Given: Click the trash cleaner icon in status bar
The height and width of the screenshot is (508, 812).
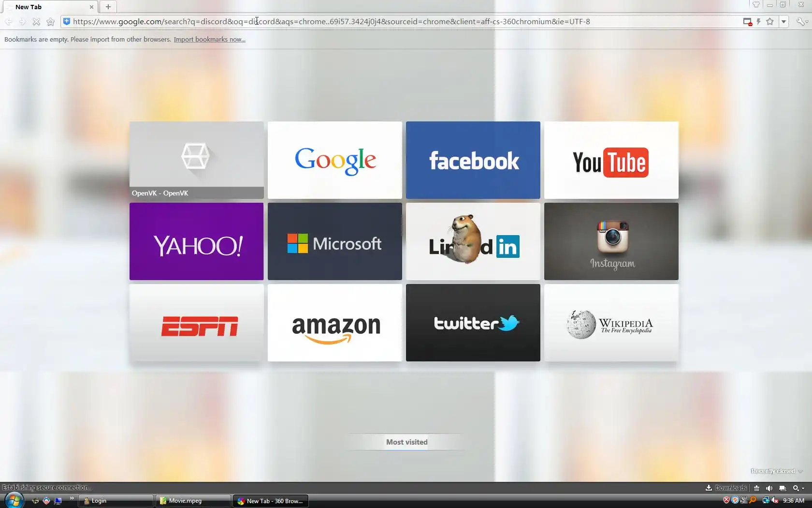Looking at the screenshot, I should [x=757, y=488].
